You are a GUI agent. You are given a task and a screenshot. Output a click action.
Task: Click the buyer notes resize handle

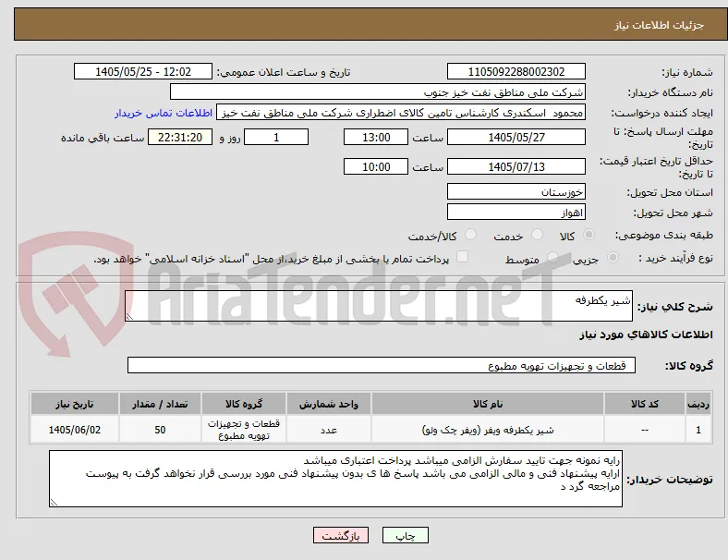[54, 502]
